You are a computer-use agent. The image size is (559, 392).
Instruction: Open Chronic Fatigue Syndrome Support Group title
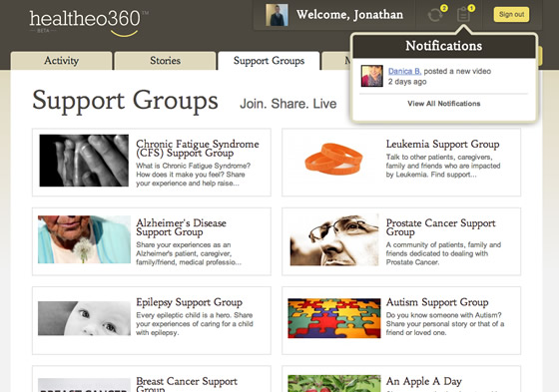[x=198, y=149]
